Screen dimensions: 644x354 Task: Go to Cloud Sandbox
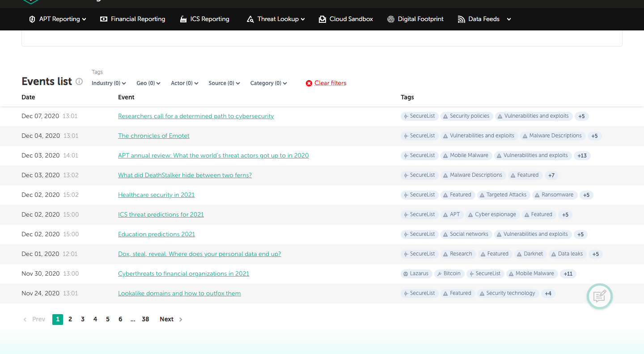(351, 19)
